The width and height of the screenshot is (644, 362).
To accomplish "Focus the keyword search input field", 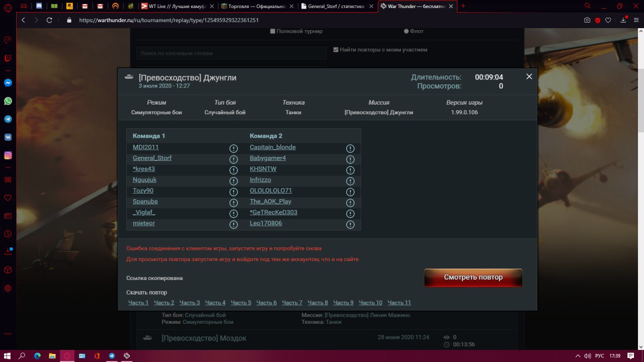I will [x=232, y=53].
